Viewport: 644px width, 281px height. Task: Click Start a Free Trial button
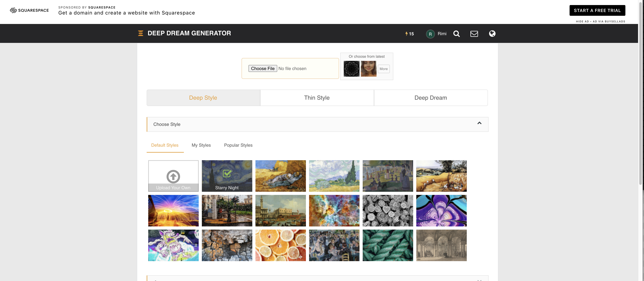pos(597,11)
